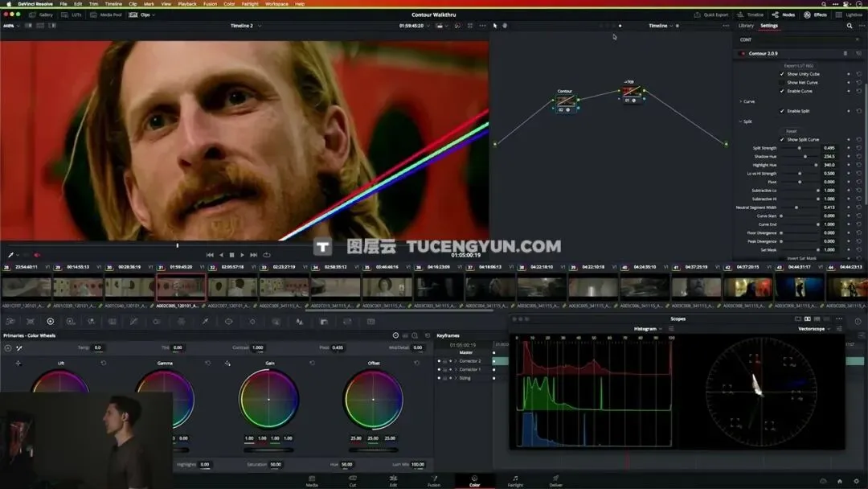Open the node graph Timeline dropdown

[x=661, y=26]
